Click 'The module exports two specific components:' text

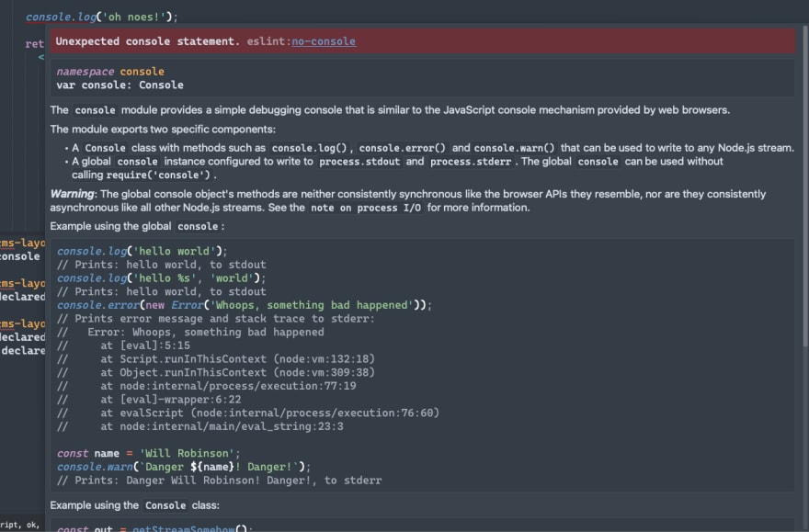[x=163, y=130]
